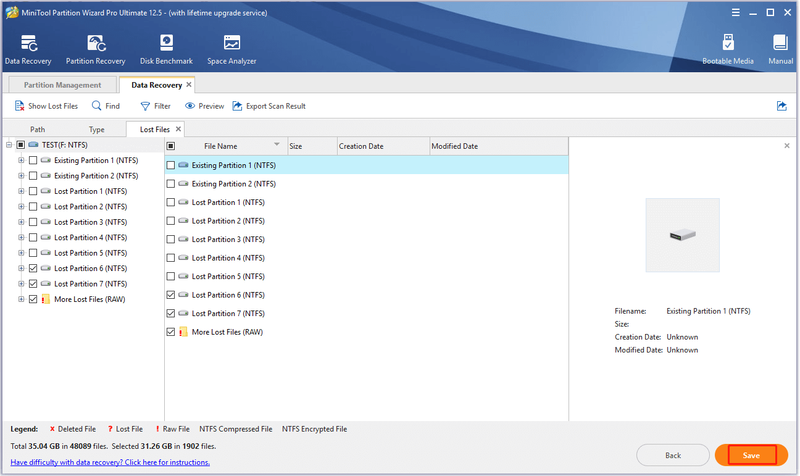Screen dimensions: 800x476
Task: Close the preview panel
Action: [x=787, y=146]
